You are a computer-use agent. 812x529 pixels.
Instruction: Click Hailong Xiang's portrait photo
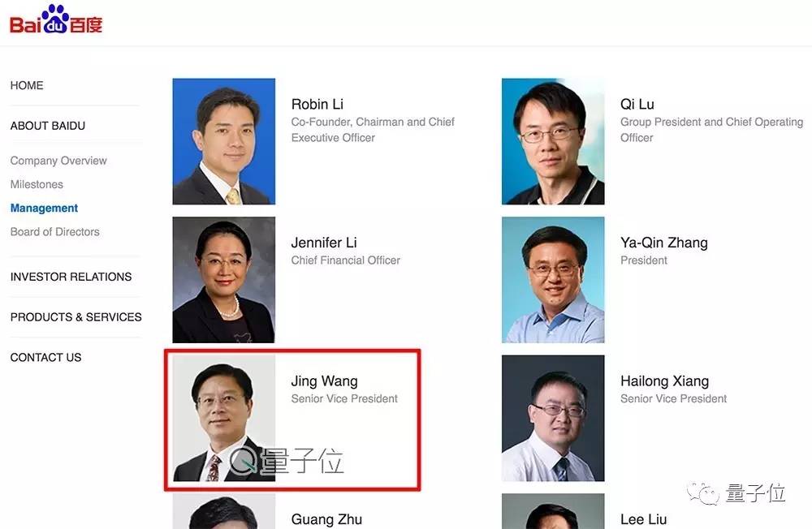point(553,418)
